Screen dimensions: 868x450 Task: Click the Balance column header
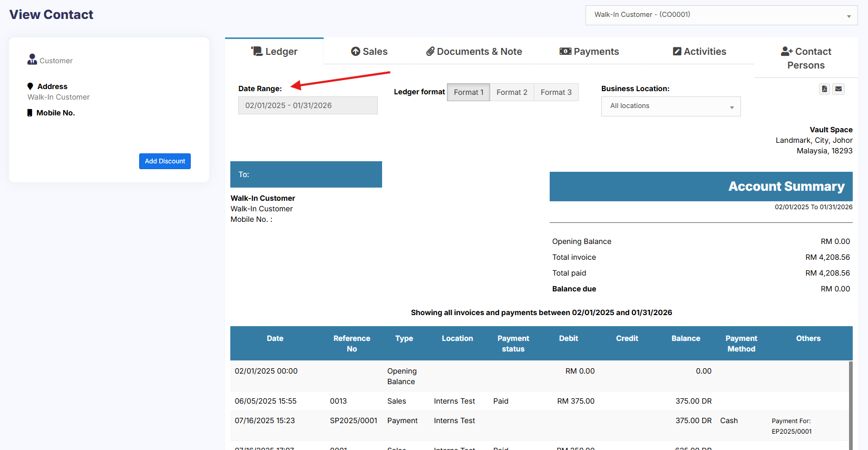(x=686, y=339)
